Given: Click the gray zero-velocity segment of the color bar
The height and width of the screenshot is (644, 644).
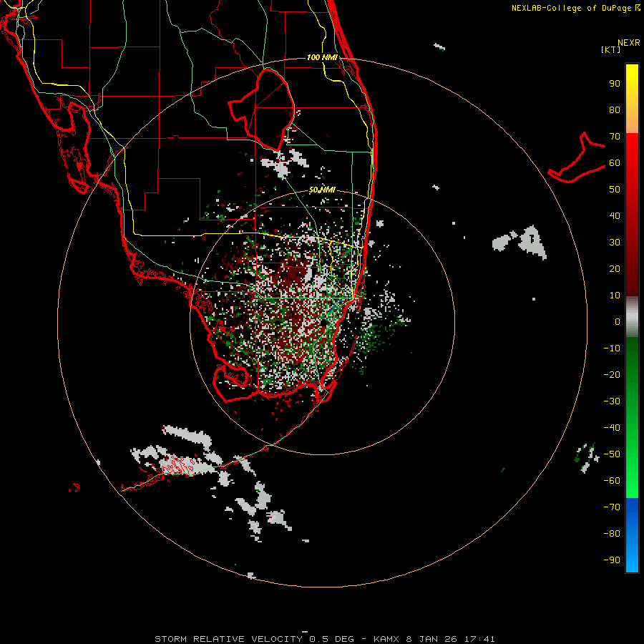Looking at the screenshot, I should [x=632, y=317].
